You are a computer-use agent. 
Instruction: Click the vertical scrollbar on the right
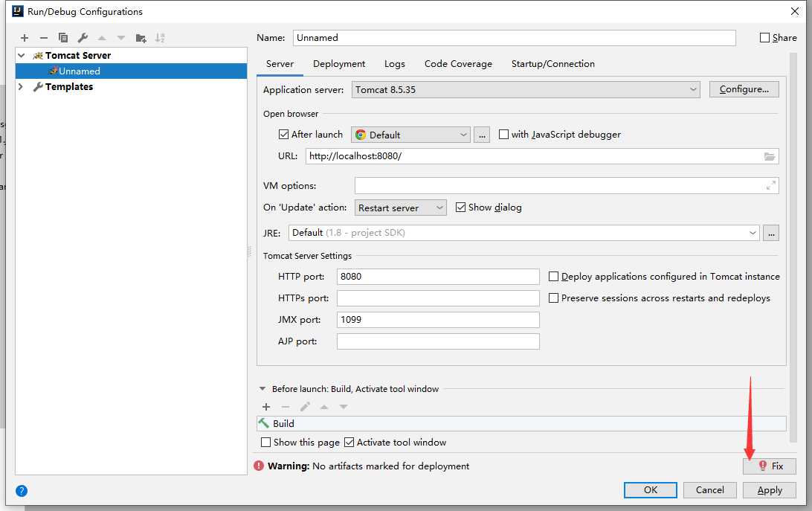[x=793, y=248]
